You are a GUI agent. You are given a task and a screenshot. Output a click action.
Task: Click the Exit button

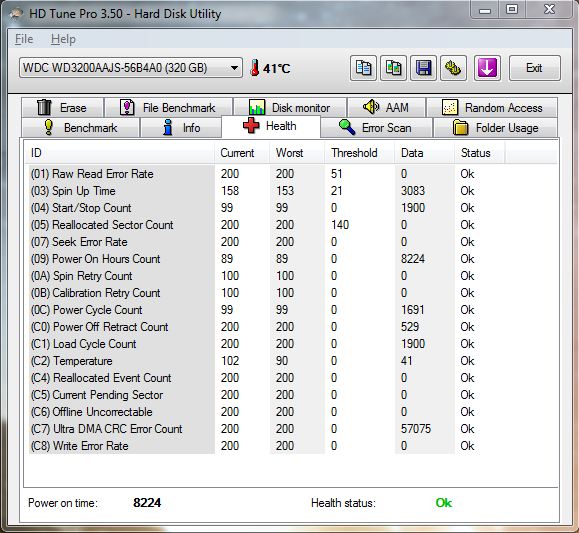tap(534, 68)
